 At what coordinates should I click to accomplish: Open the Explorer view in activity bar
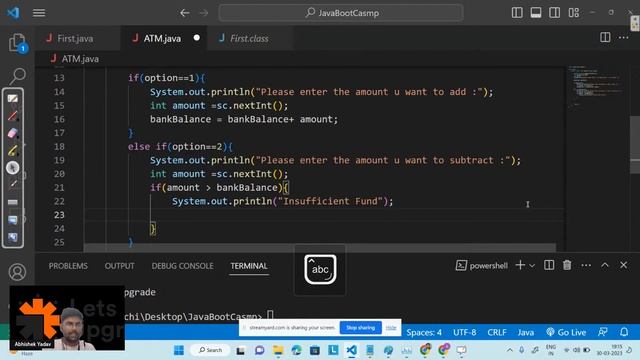[17, 42]
